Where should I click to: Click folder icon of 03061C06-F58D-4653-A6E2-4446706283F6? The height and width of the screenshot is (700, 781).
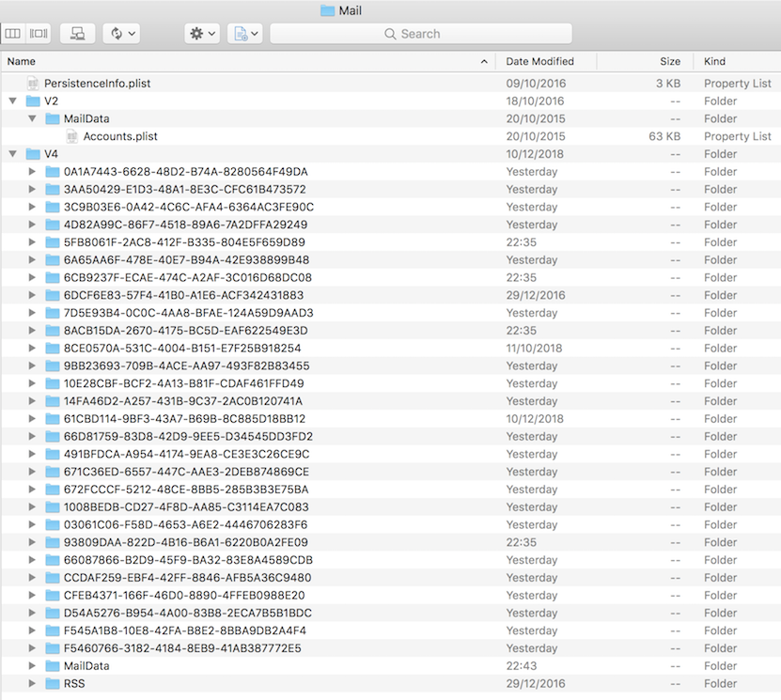[x=53, y=524]
